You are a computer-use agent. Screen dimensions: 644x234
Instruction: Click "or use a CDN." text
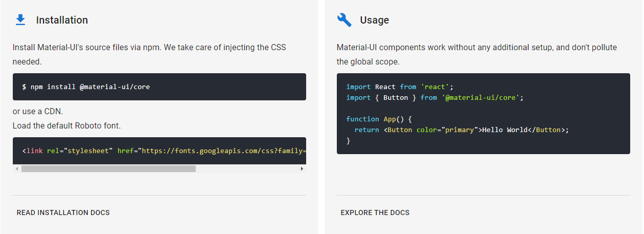38,111
